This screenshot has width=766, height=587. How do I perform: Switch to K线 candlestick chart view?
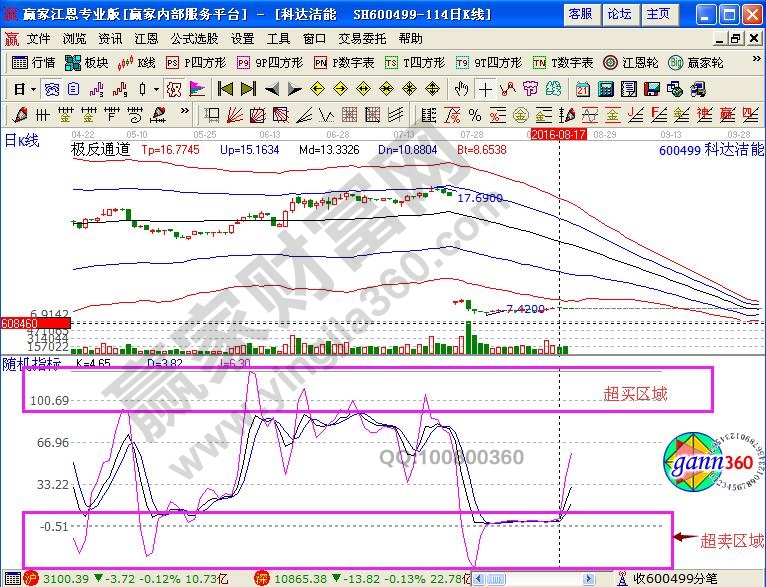coord(137,62)
